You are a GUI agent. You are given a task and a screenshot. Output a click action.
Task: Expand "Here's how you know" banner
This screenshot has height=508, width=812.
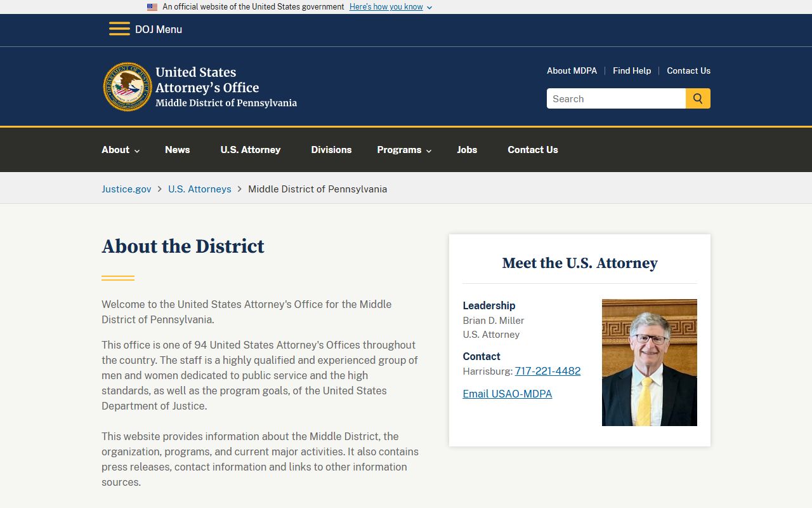tap(390, 7)
